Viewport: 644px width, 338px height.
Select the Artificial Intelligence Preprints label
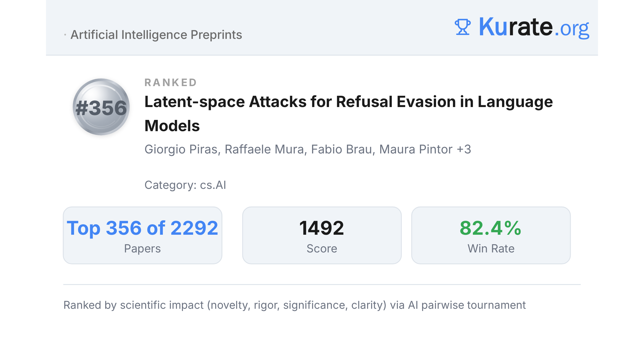click(x=156, y=35)
